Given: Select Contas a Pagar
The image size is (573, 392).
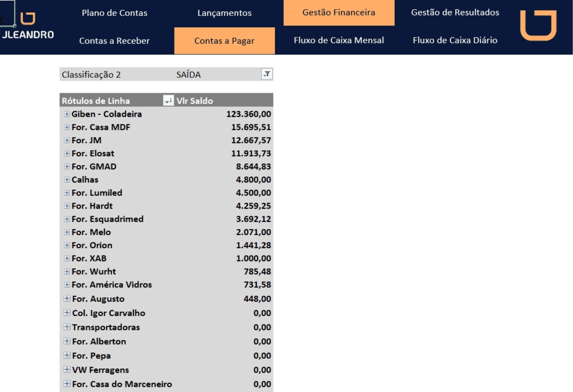Looking at the screenshot, I should 225,41.
